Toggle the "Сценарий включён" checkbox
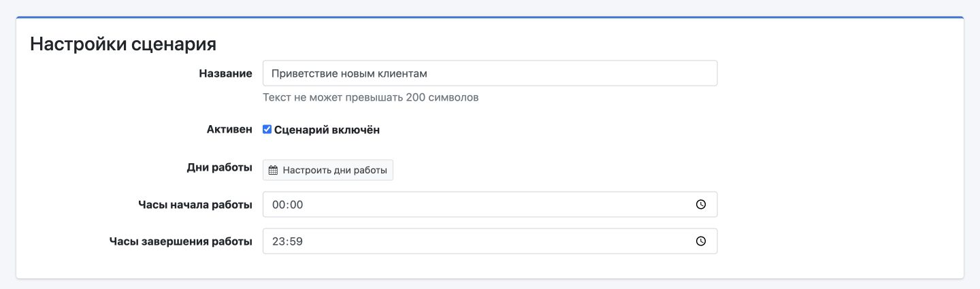980x289 pixels. pyautogui.click(x=267, y=129)
